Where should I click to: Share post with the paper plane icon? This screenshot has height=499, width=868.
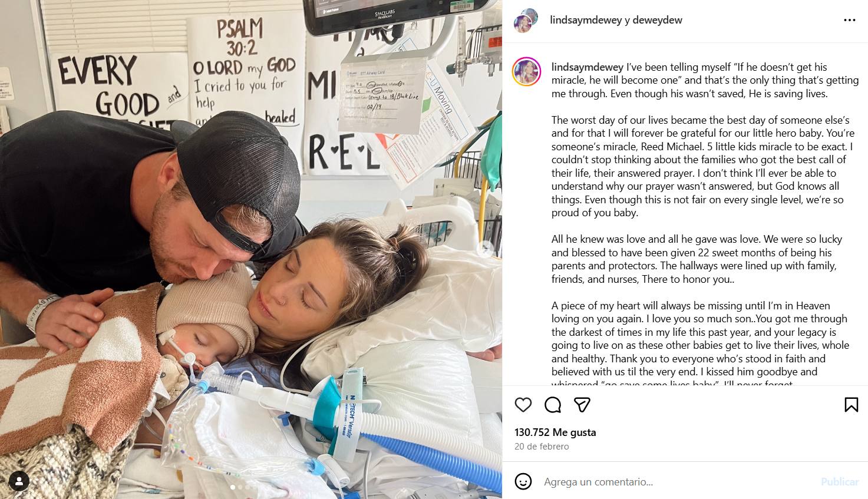582,405
